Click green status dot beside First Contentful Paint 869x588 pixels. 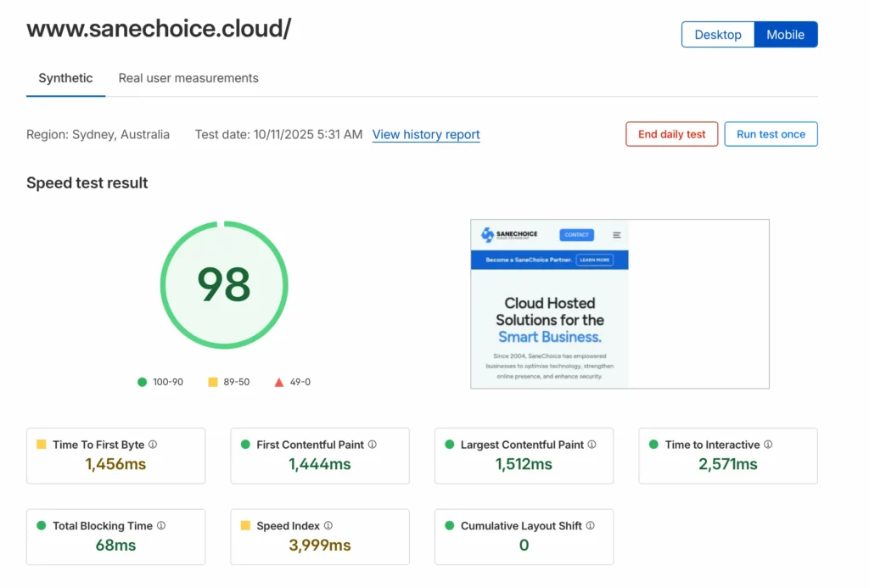245,445
